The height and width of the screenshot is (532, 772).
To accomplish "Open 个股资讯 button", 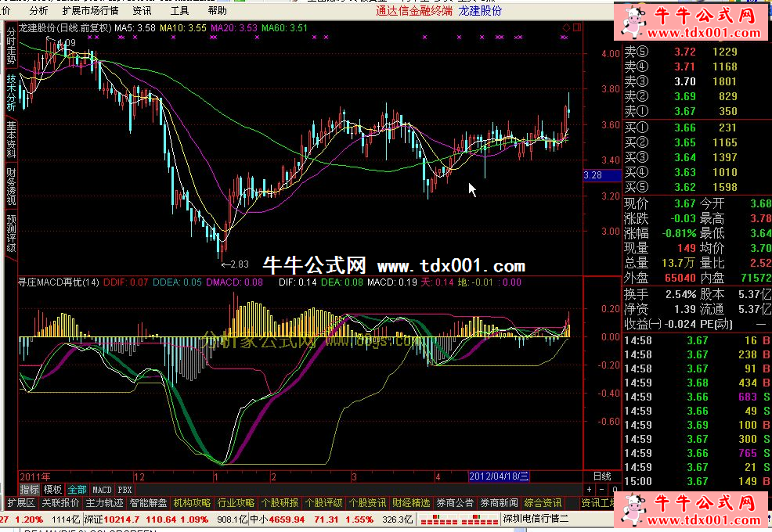I will click(x=367, y=503).
